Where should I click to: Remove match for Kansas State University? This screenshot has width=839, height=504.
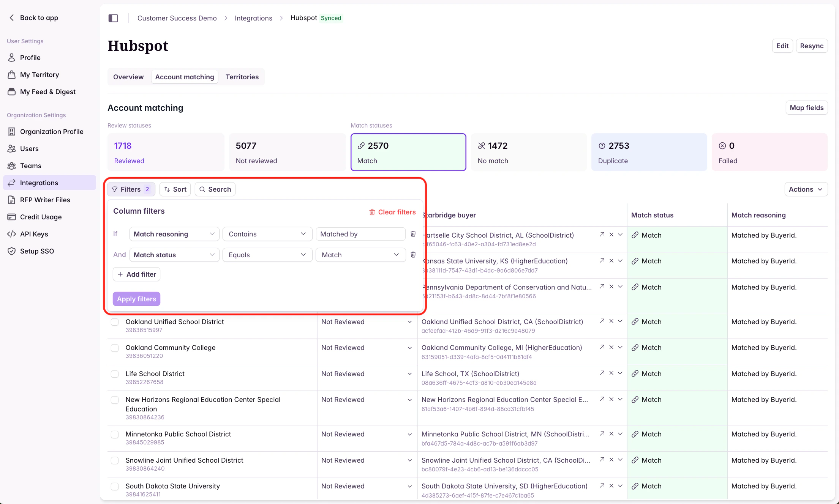pyautogui.click(x=611, y=261)
